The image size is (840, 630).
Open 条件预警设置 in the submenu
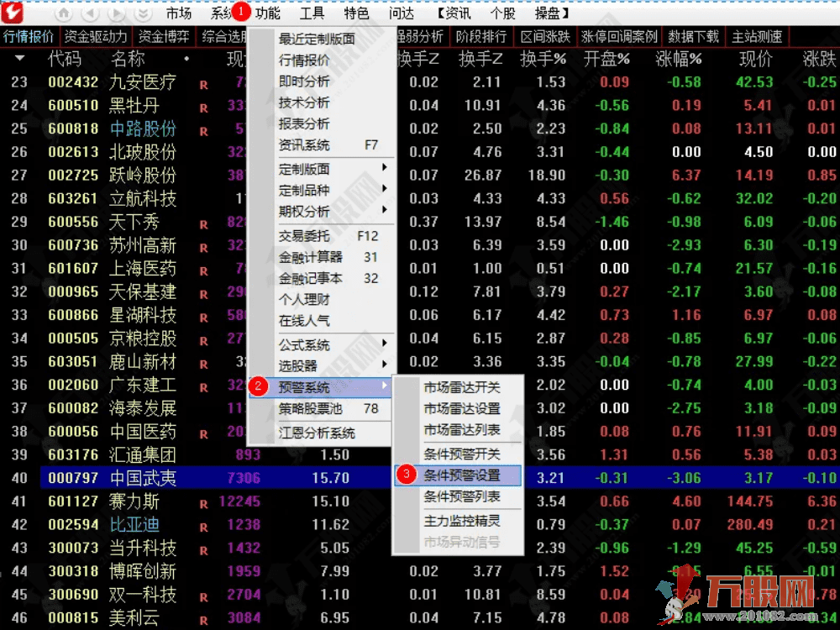pos(458,475)
